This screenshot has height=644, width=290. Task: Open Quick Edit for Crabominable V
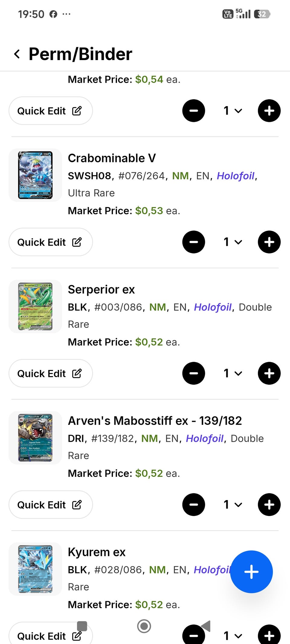[x=50, y=242]
